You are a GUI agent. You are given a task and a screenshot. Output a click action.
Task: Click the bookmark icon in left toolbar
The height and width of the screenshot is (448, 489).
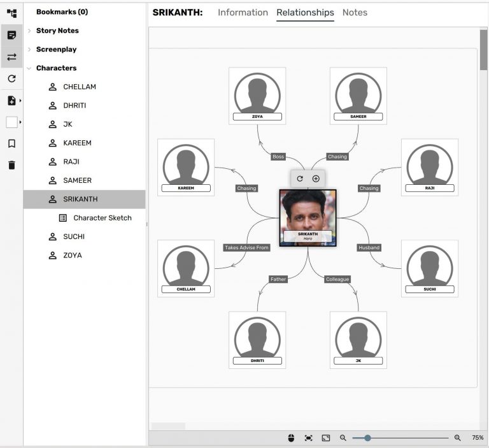coord(11,144)
